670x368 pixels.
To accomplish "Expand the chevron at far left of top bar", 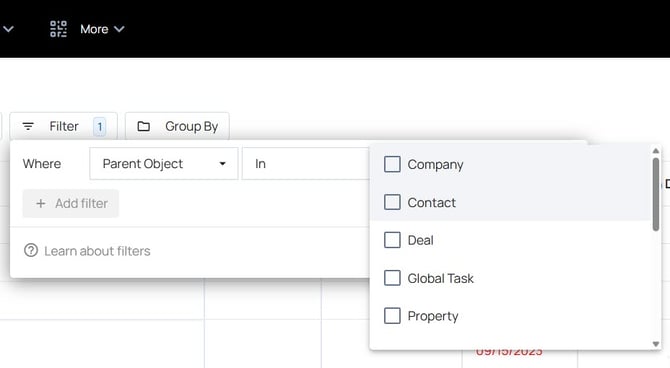I will [x=9, y=29].
